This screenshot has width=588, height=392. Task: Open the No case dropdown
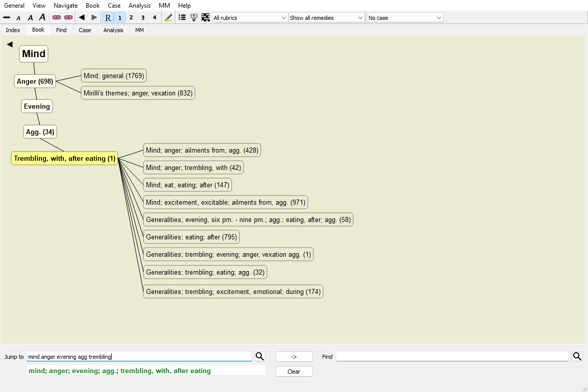(405, 18)
